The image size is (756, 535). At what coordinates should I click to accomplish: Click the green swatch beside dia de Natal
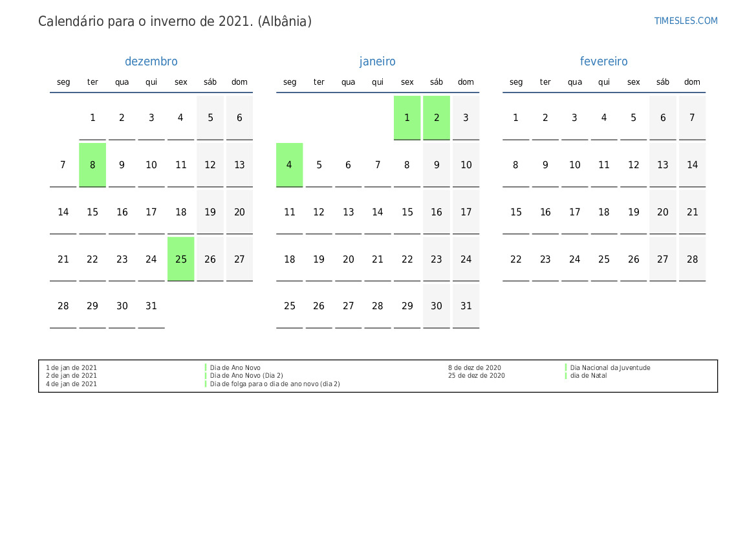click(566, 376)
